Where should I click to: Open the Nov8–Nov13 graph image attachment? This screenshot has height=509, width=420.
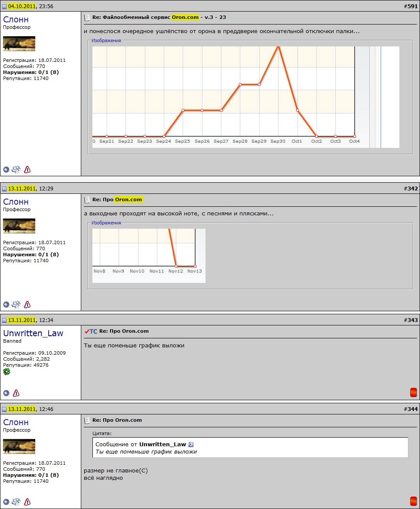pos(149,255)
